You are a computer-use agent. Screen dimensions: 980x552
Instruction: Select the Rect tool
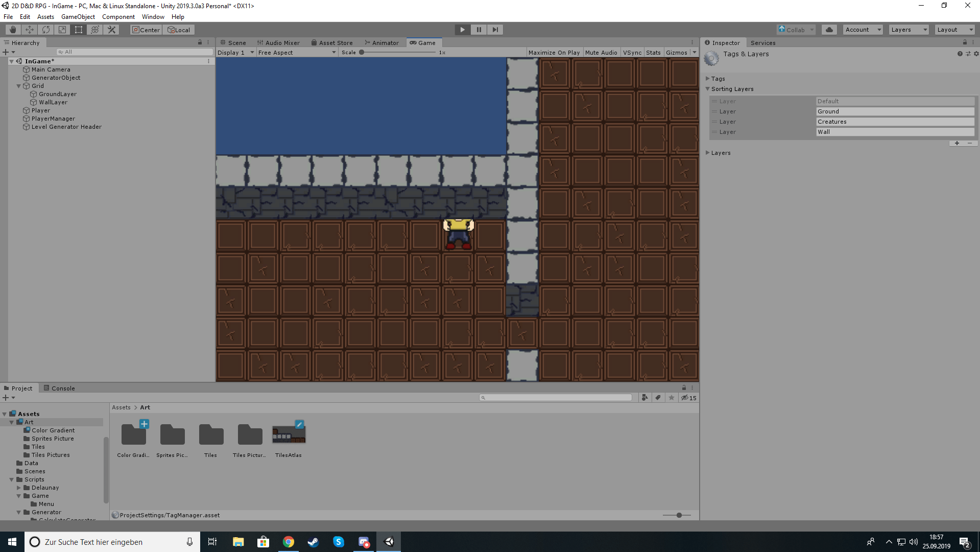click(79, 29)
